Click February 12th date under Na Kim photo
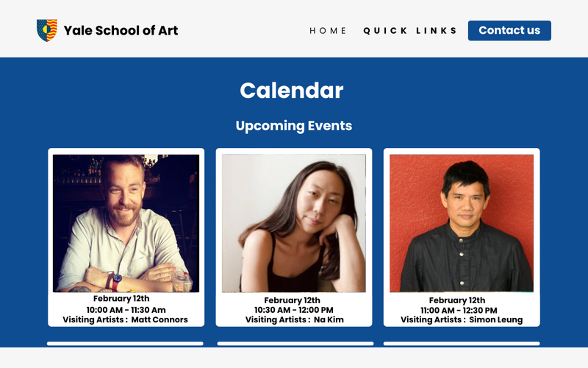The height and width of the screenshot is (368, 588). [x=292, y=300]
